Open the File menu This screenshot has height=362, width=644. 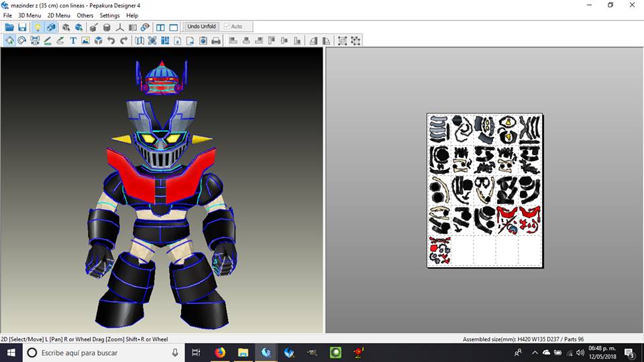click(x=7, y=15)
